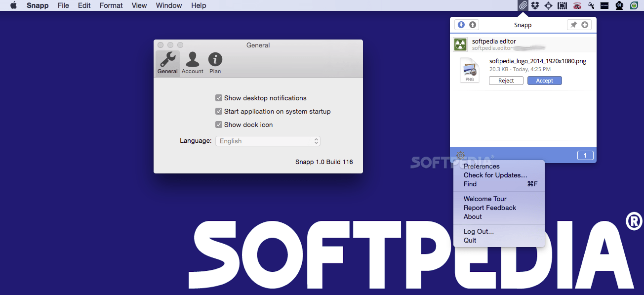Click softpedia editor's radiation avatar
Image resolution: width=644 pixels, height=295 pixels.
460,44
